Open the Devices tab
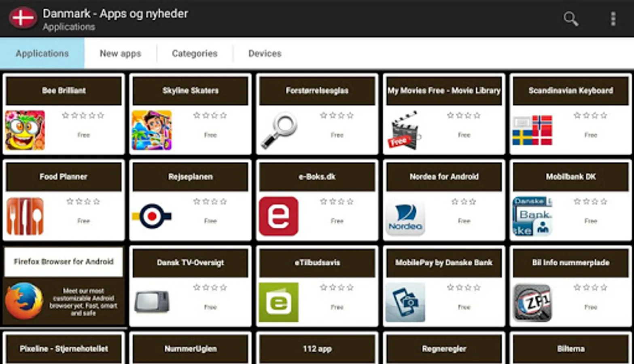The image size is (634, 364). pos(265,53)
